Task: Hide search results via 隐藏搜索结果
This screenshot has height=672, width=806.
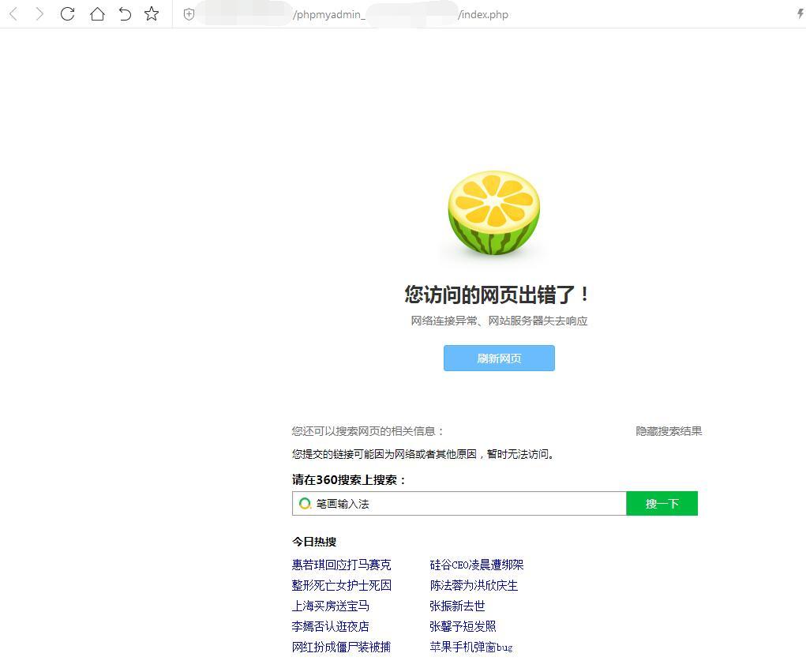Action: [669, 431]
